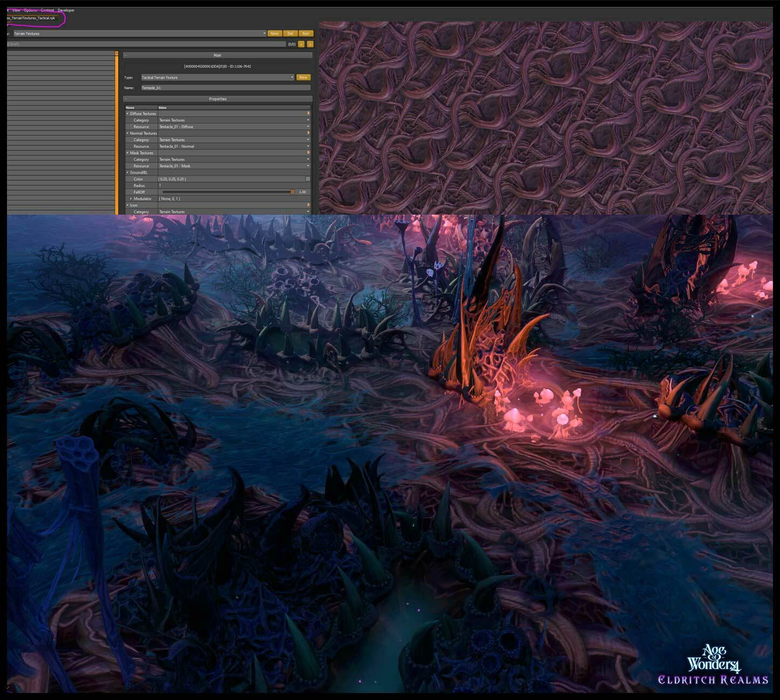The image size is (780, 700).
Task: Open the Terrain Textures dropdown at top
Action: click(x=264, y=33)
